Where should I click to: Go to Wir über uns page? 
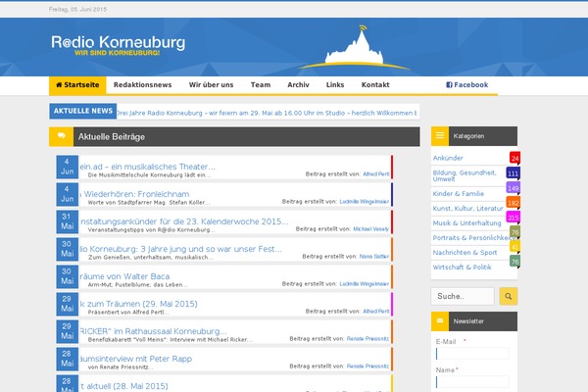[x=211, y=85]
